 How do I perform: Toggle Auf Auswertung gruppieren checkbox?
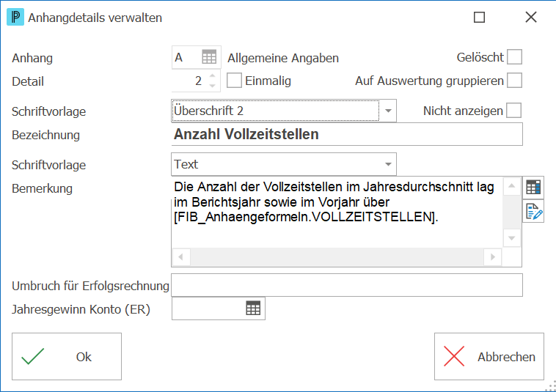514,81
